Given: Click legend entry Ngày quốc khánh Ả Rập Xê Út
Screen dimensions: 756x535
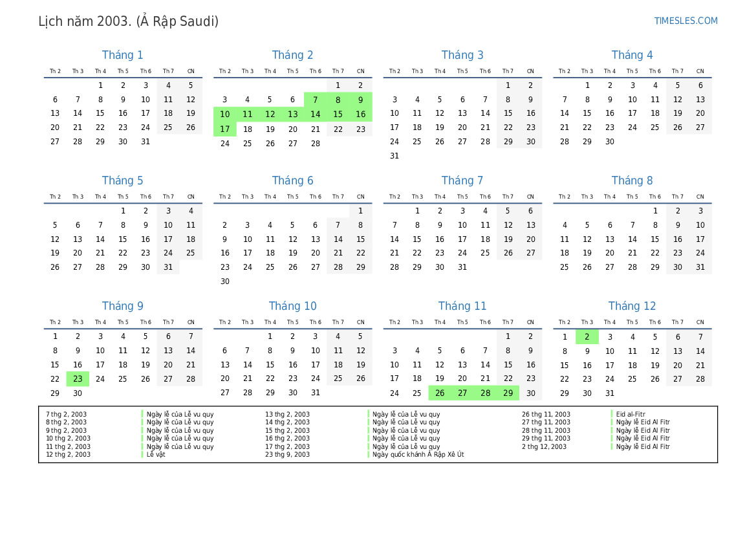Looking at the screenshot, I should click(418, 455).
